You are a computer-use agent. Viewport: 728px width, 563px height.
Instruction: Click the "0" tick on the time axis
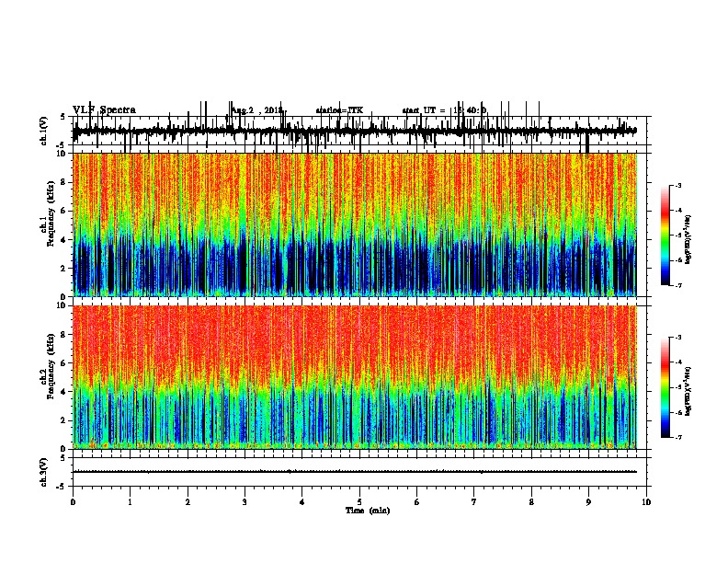point(73,502)
